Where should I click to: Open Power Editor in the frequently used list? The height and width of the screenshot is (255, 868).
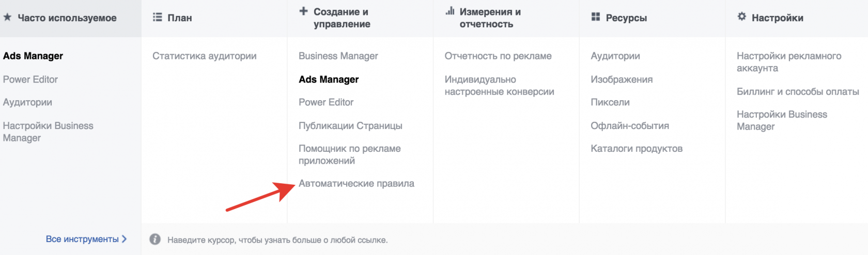click(x=30, y=79)
